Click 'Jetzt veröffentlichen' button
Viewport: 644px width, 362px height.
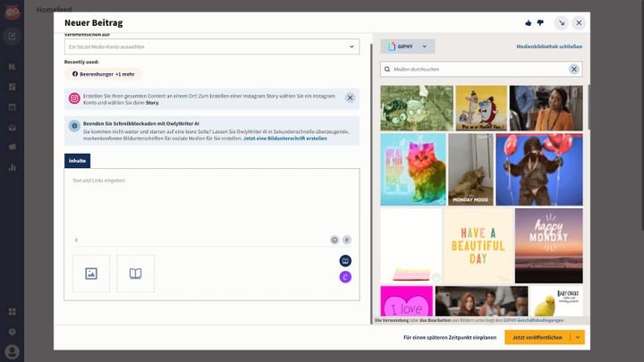point(538,337)
